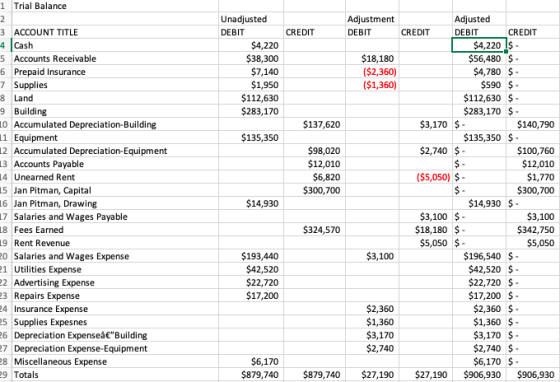Click Repairs unadjusted debit $17,200

coord(251,296)
